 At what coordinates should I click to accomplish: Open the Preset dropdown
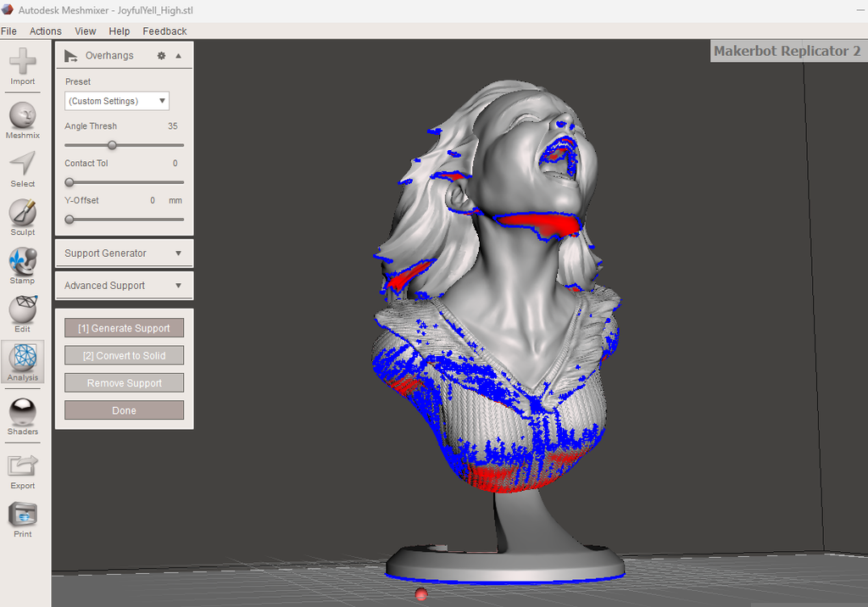(116, 100)
